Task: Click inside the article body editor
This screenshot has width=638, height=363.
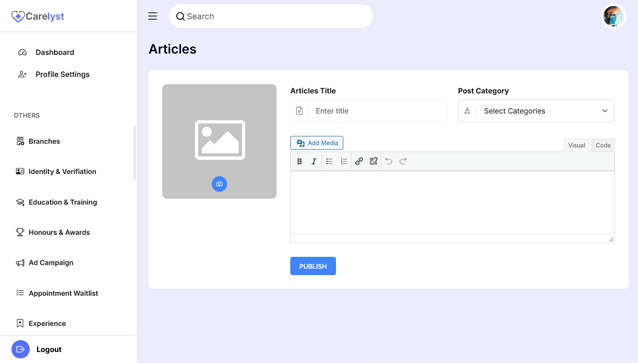Action: tap(452, 202)
